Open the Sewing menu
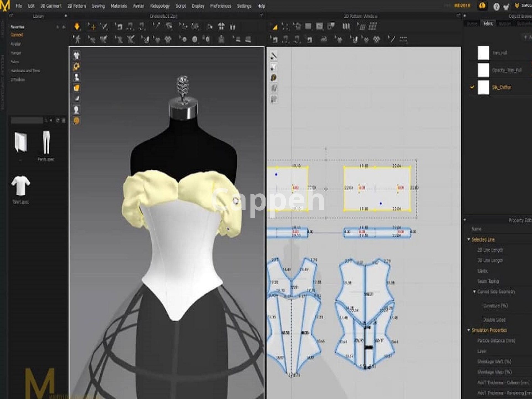 (x=98, y=6)
